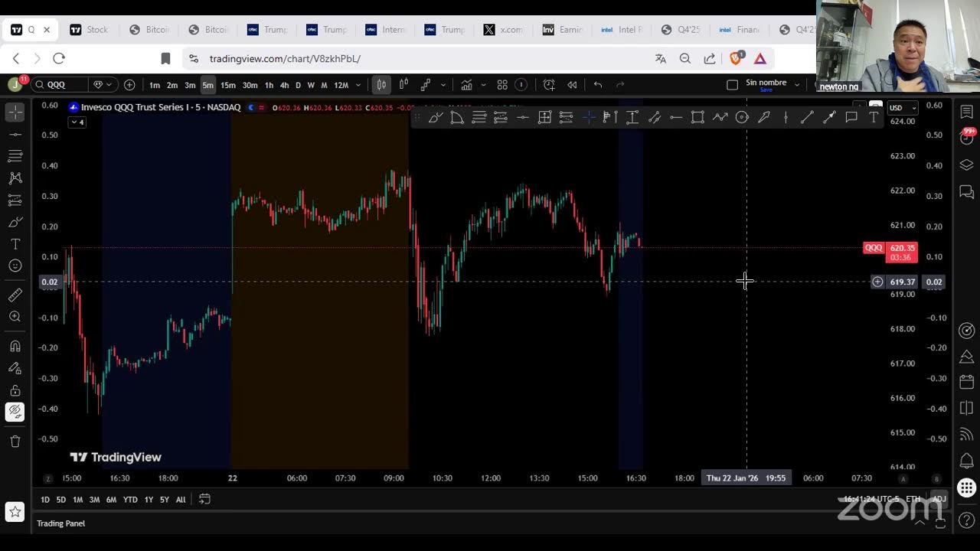This screenshot has height=551, width=980.
Task: Open the chat panel in right sidebar
Action: [x=967, y=192]
